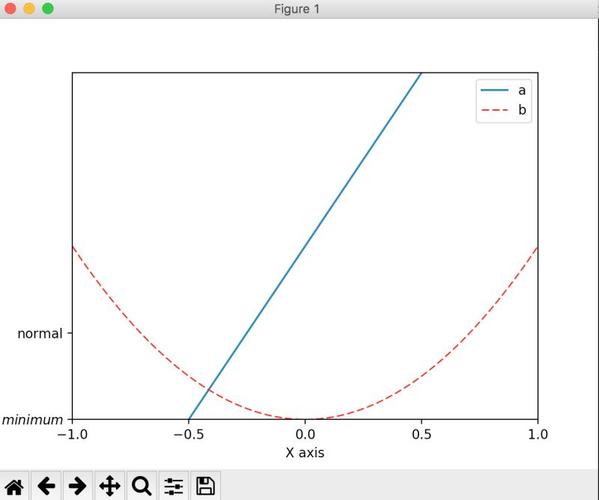Click the red close window button
This screenshot has width=599, height=500.
point(10,8)
